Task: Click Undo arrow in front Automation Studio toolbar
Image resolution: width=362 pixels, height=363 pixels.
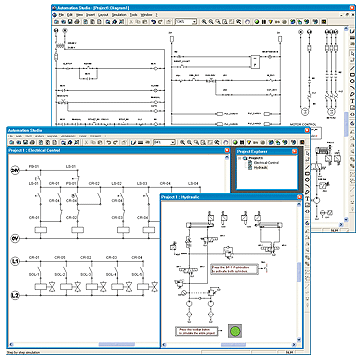Action: pyautogui.click(x=108, y=142)
